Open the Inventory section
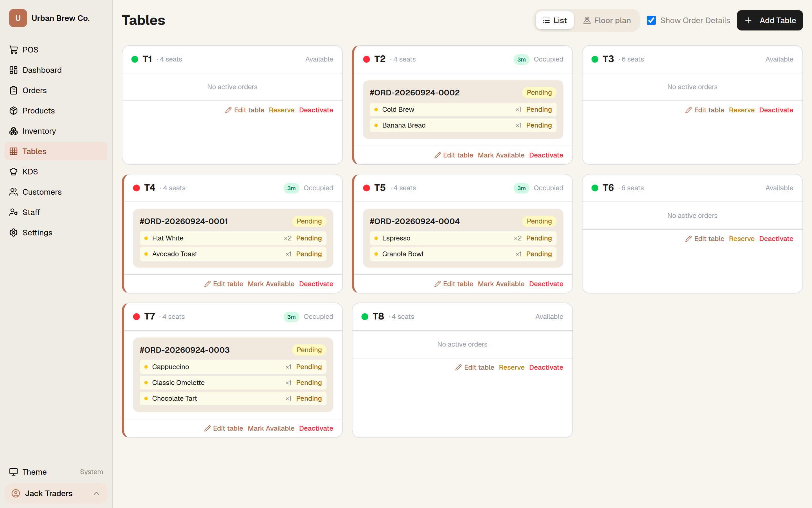This screenshot has height=508, width=812. pyautogui.click(x=56, y=131)
